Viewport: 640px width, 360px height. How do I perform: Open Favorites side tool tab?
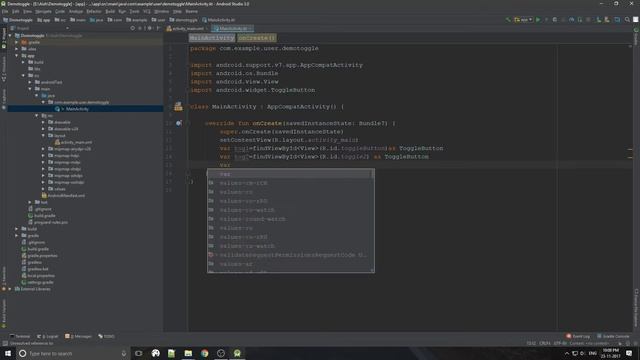tap(4, 278)
